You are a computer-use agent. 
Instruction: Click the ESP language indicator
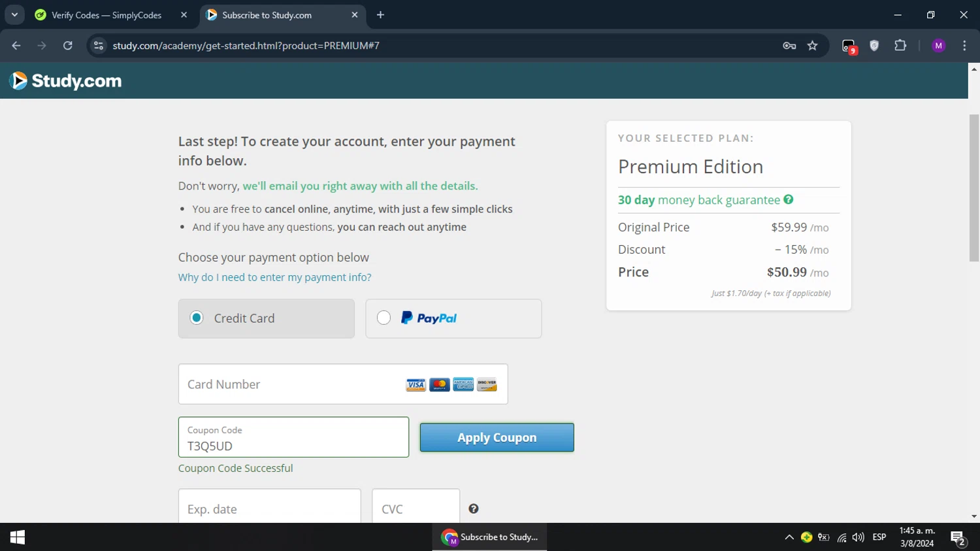(x=879, y=537)
